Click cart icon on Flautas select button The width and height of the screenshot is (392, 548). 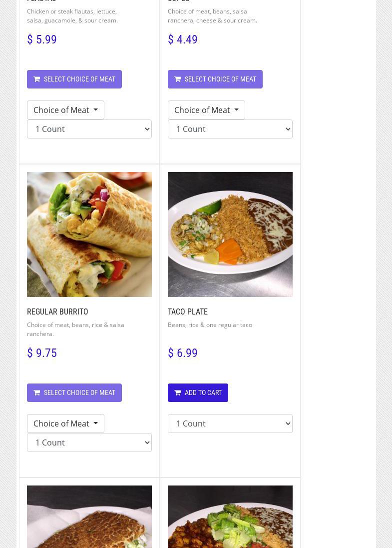tap(37, 79)
